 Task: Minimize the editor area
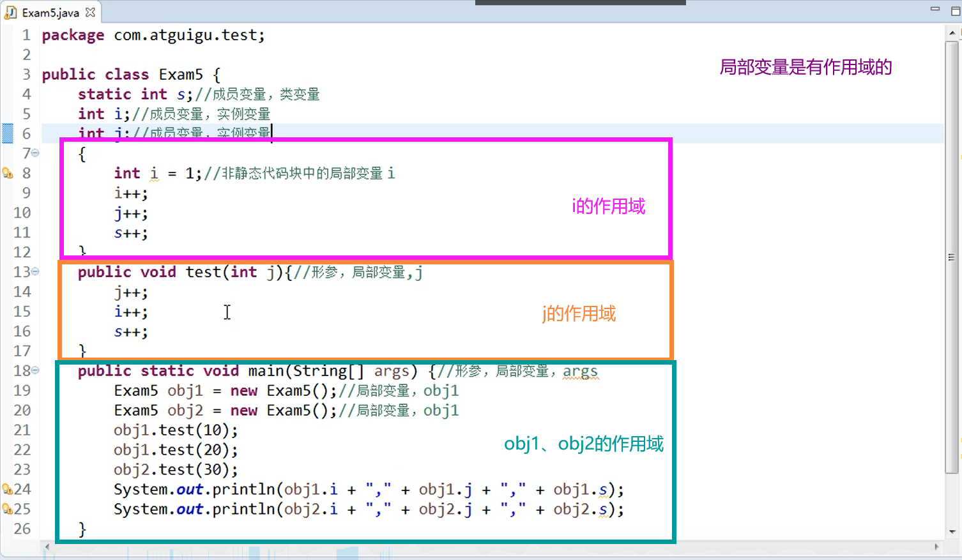(x=935, y=10)
